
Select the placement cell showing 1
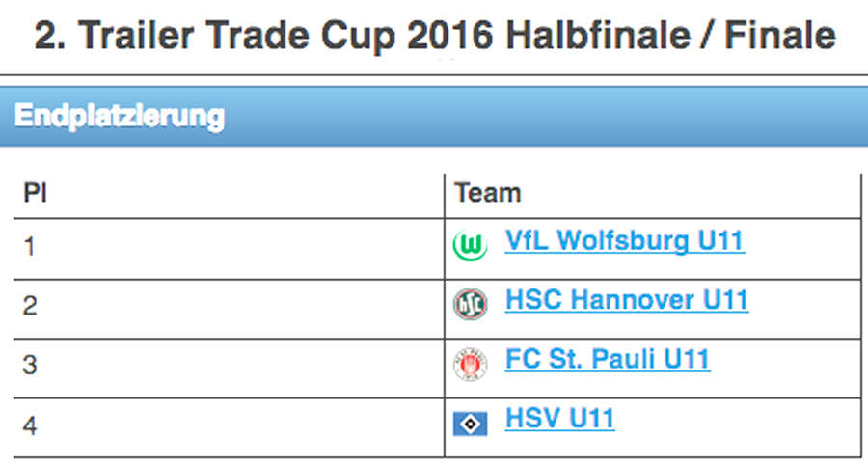click(x=229, y=249)
